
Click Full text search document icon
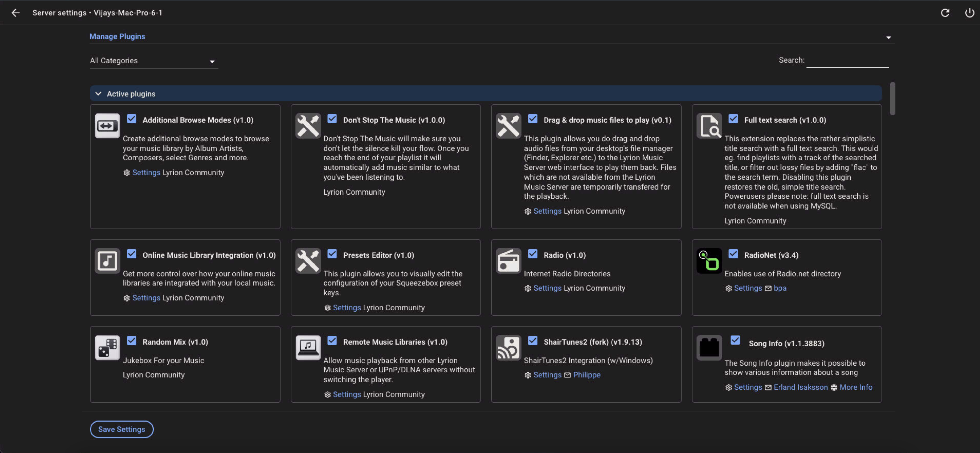(x=709, y=126)
